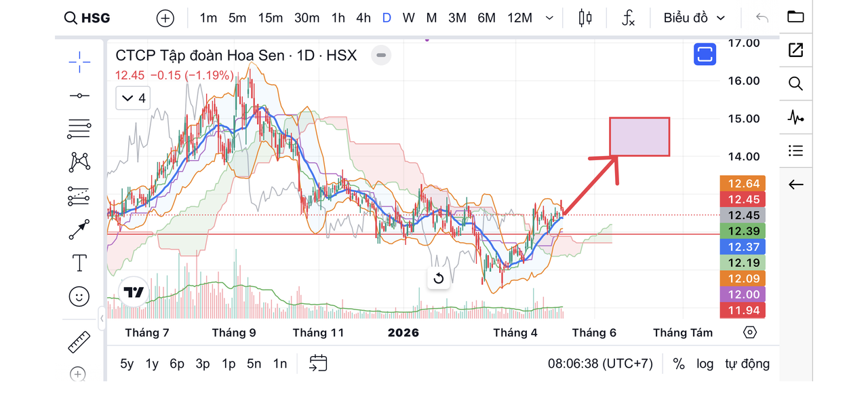Open the pulse activity icon
Viewport: 868px width, 401px height.
click(796, 117)
